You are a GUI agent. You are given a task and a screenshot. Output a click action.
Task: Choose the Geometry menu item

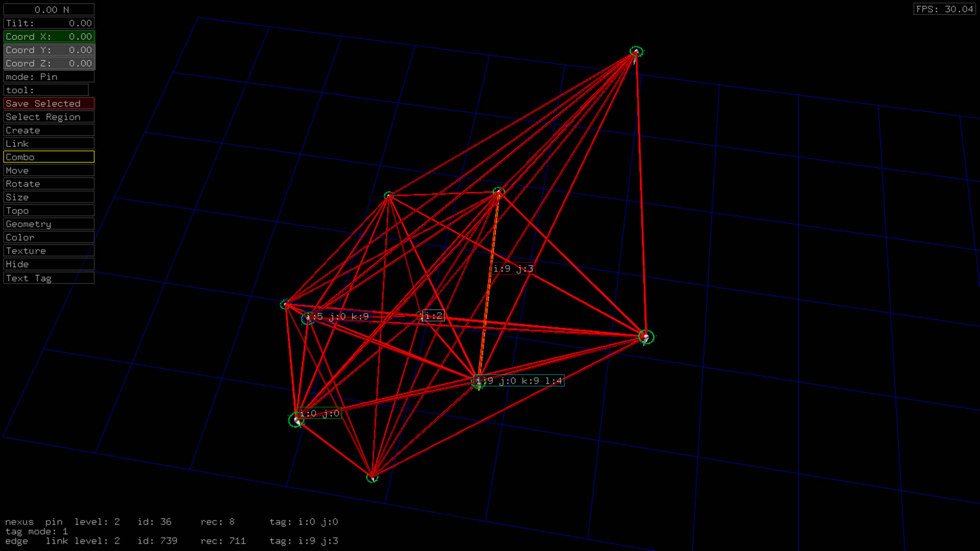tap(48, 224)
